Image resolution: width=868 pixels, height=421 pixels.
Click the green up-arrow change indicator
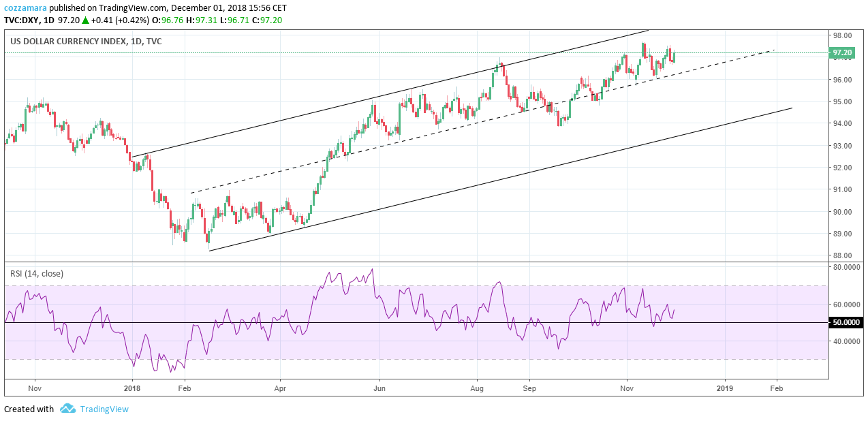[x=85, y=20]
